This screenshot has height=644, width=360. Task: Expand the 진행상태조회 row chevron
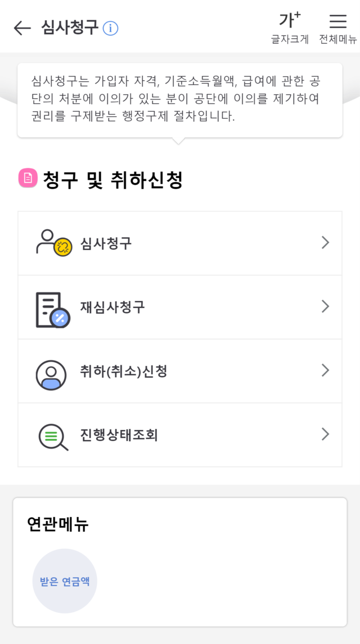(325, 434)
